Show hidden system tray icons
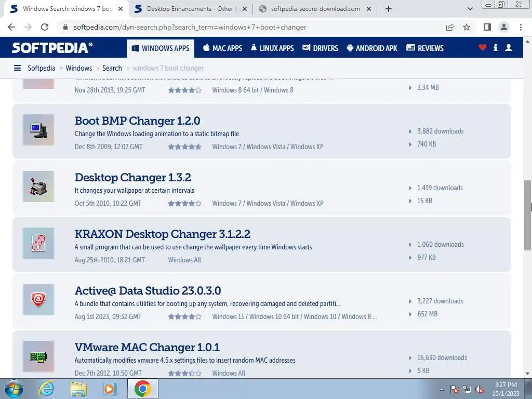532x399 pixels. pyautogui.click(x=442, y=389)
